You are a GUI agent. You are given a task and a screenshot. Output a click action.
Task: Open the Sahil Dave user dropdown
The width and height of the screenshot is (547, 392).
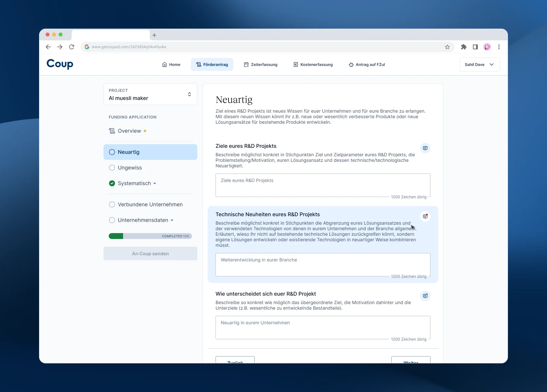[x=480, y=64]
